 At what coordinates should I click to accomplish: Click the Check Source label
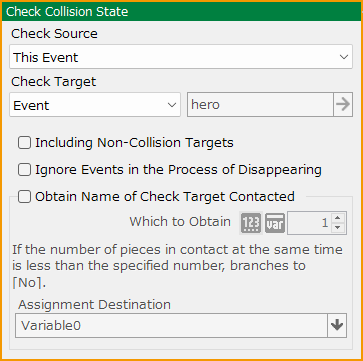pyautogui.click(x=54, y=33)
